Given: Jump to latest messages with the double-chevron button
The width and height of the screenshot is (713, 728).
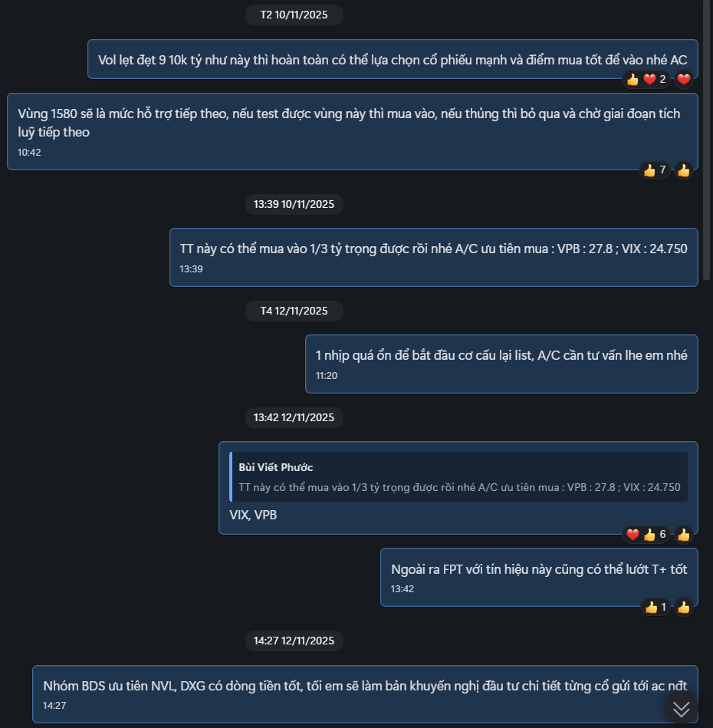Looking at the screenshot, I should [x=681, y=709].
